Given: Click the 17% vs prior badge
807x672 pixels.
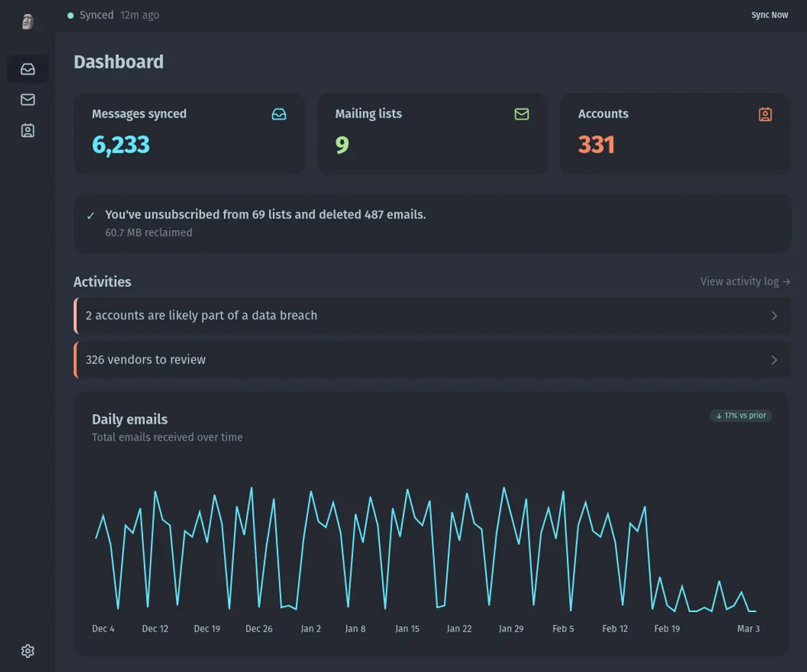Looking at the screenshot, I should (741, 416).
